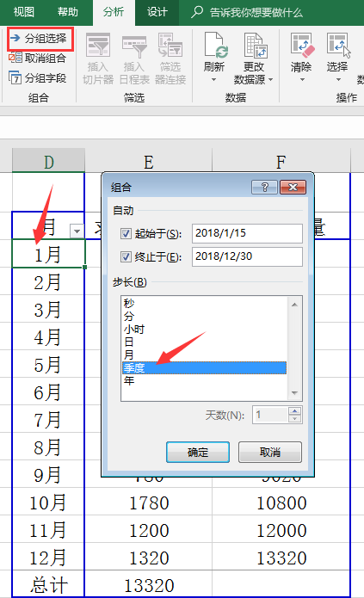Click the 10月 cell
This screenshot has width=364, height=598.
coord(48,502)
